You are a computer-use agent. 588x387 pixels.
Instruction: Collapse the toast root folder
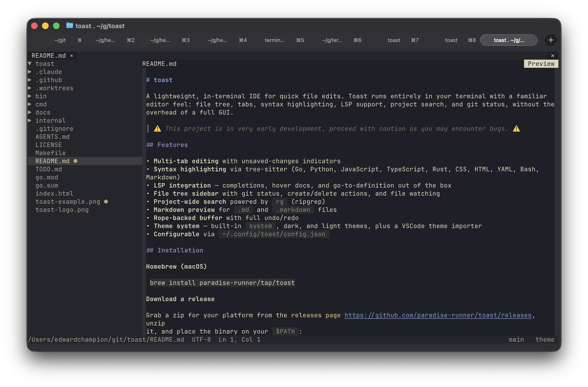pyautogui.click(x=30, y=64)
